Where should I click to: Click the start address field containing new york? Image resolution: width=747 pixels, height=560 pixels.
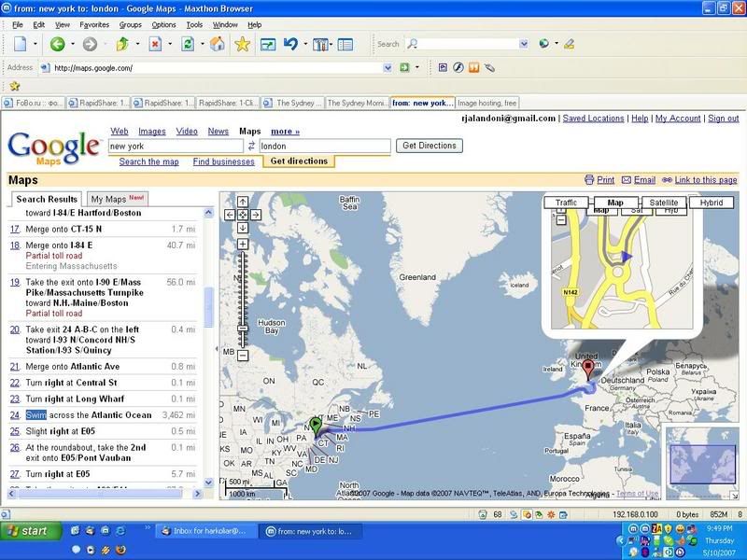click(x=176, y=147)
